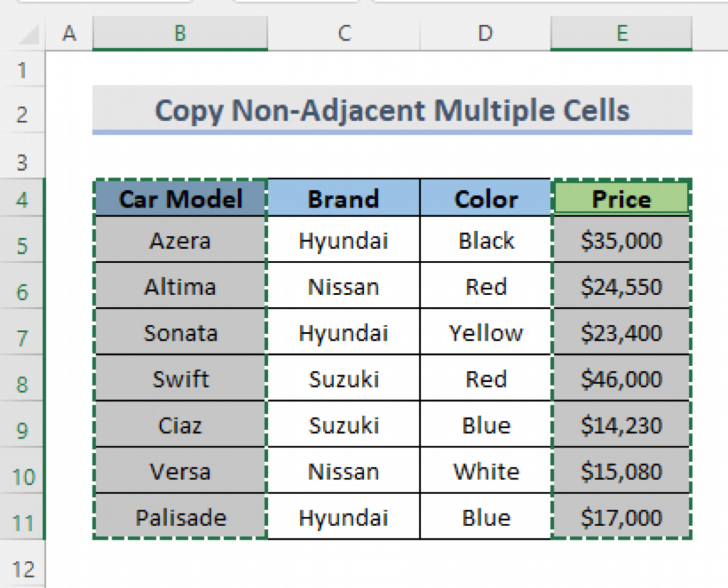Select the Nissan cell beside Altima
This screenshot has width=728, height=588.
[343, 287]
